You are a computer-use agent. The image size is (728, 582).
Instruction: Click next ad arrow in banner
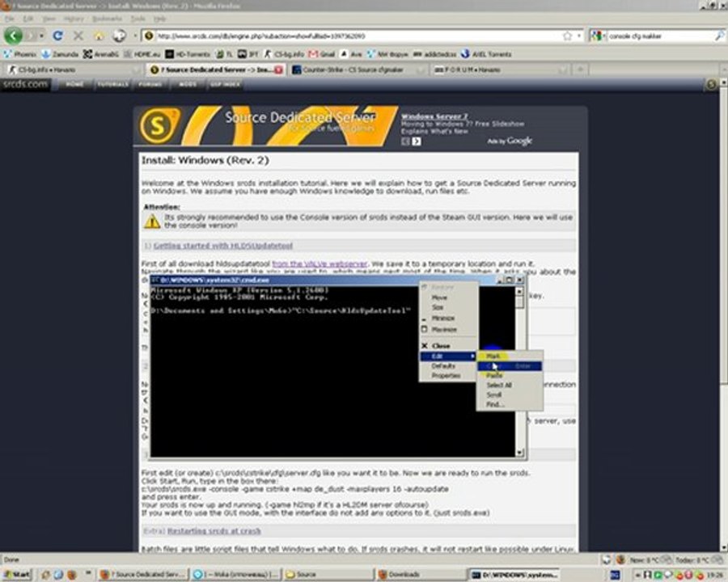pos(417,141)
